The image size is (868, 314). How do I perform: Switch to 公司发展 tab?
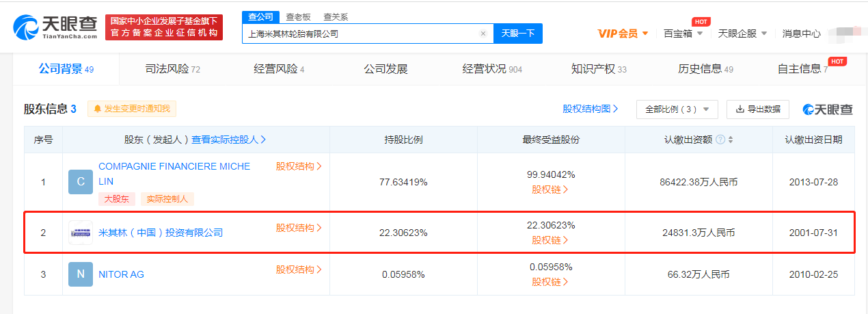(x=385, y=68)
